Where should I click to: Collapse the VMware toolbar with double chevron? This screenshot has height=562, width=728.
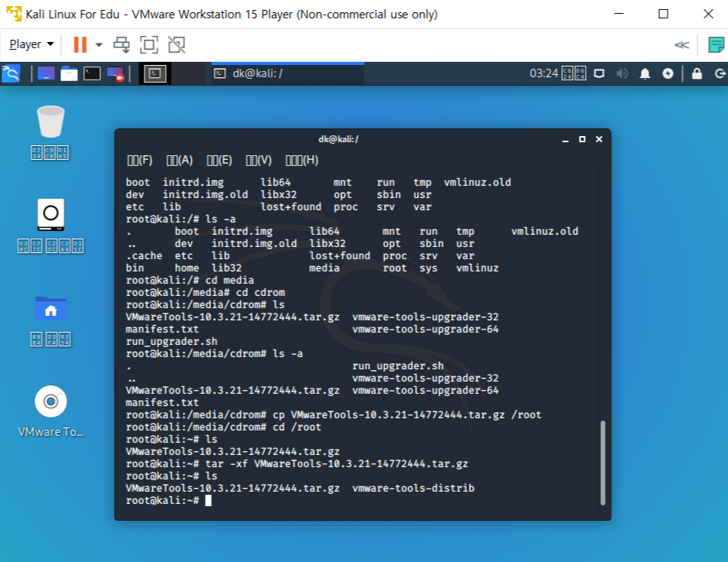(681, 45)
